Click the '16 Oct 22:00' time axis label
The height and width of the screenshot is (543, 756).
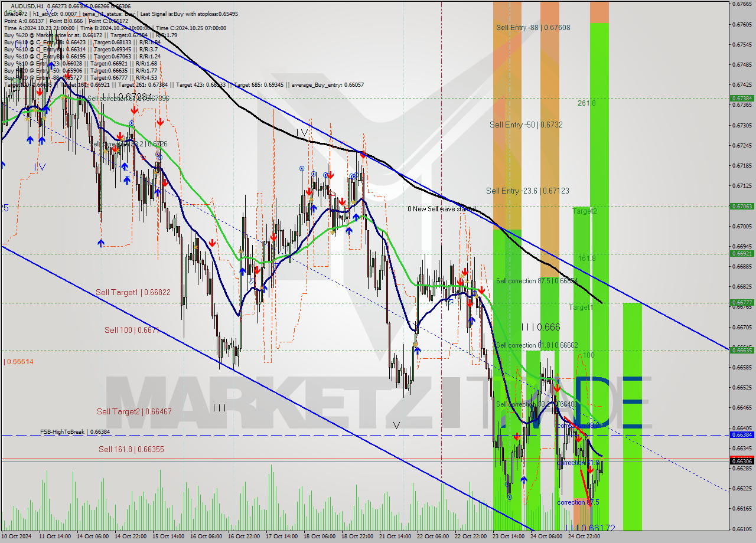click(243, 537)
